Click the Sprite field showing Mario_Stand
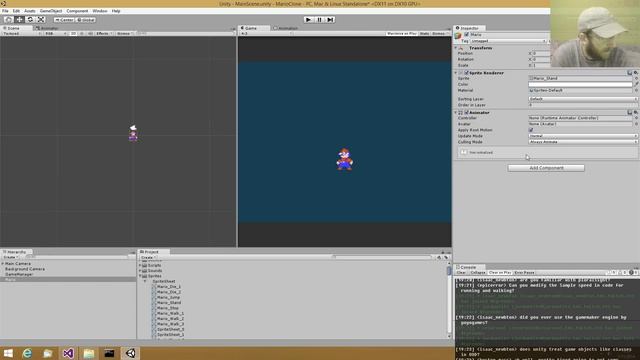Image resolution: width=640 pixels, height=360 pixels. [x=580, y=78]
